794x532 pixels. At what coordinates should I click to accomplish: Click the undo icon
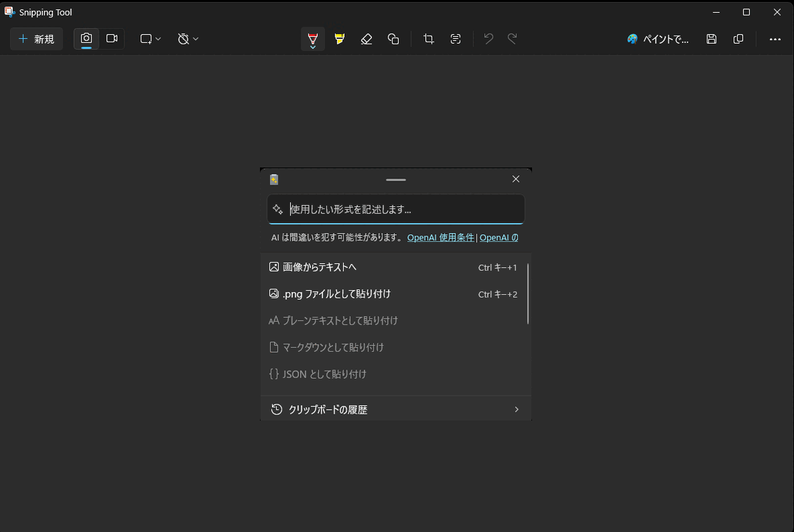(488, 38)
